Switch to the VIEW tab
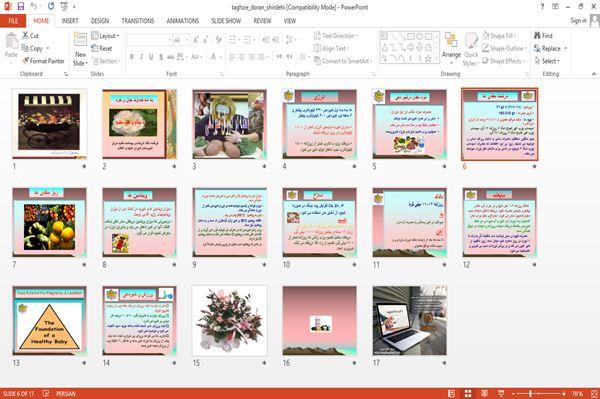The width and height of the screenshot is (600, 399). point(290,21)
